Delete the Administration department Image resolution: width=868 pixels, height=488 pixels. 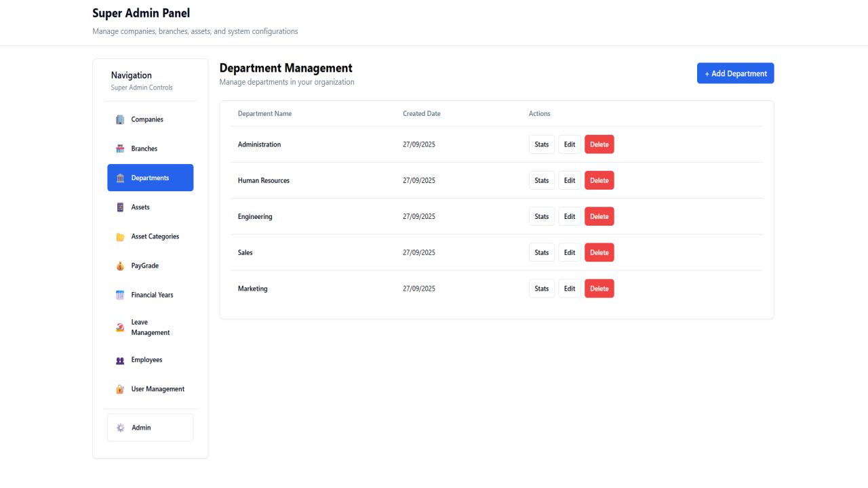coord(599,144)
